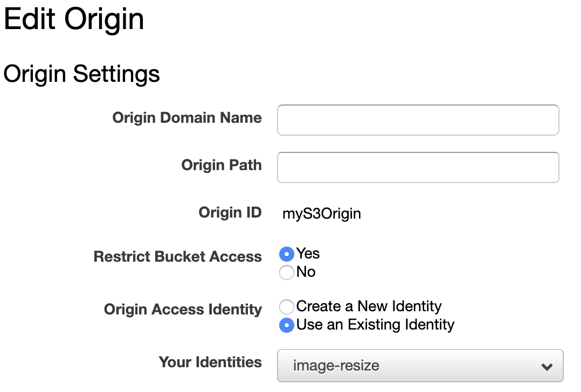This screenshot has height=392, width=581.
Task: Select the Create a New Identity radio circle
Action: [286, 307]
